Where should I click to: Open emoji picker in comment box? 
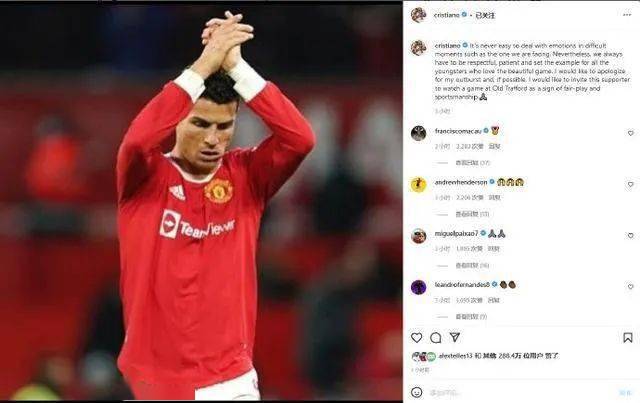pos(416,392)
